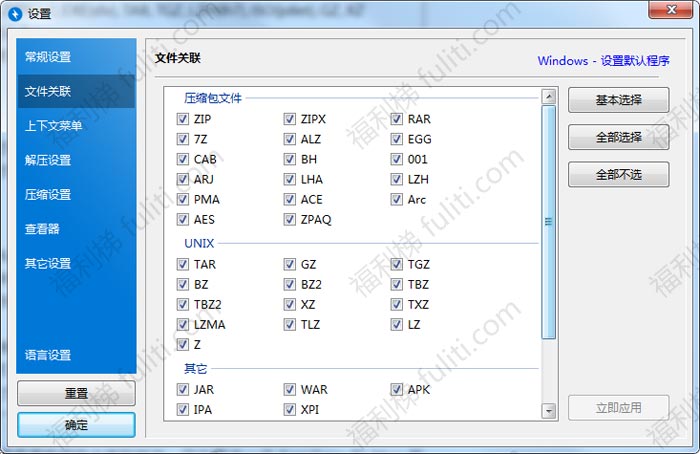The height and width of the screenshot is (454, 700).
Task: Click the scrollbar down arrow in file list
Action: coord(549,410)
